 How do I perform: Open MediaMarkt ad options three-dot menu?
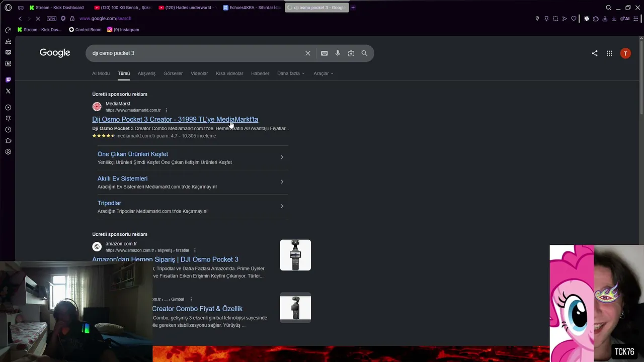click(x=166, y=111)
